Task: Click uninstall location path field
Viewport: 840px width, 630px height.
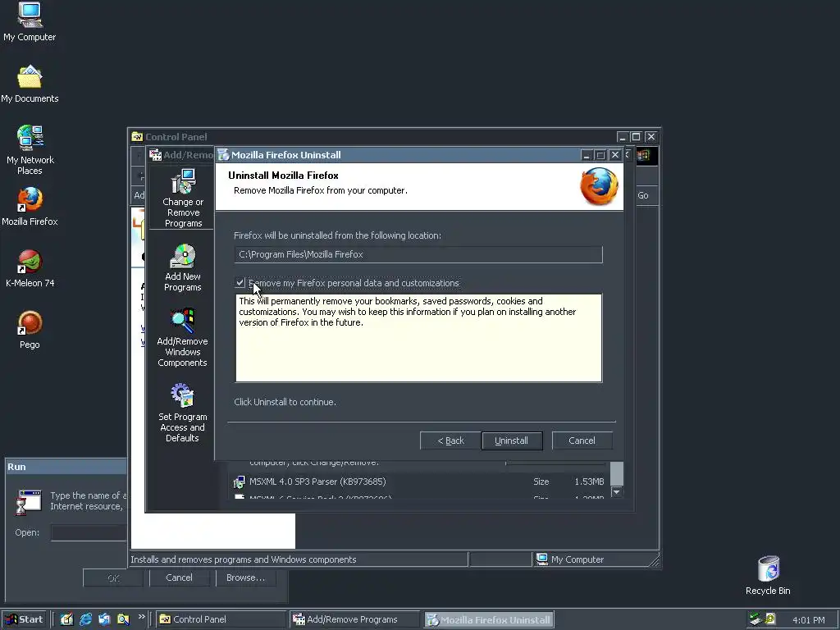Action: 418,254
